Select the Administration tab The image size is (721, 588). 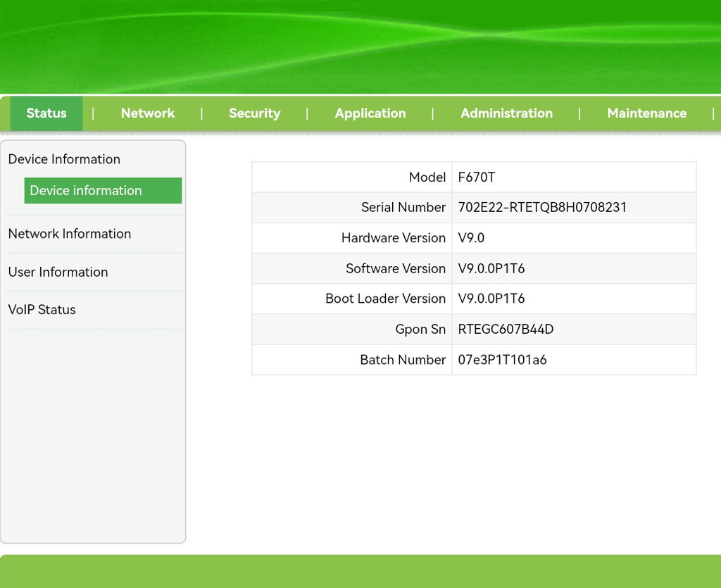[507, 113]
